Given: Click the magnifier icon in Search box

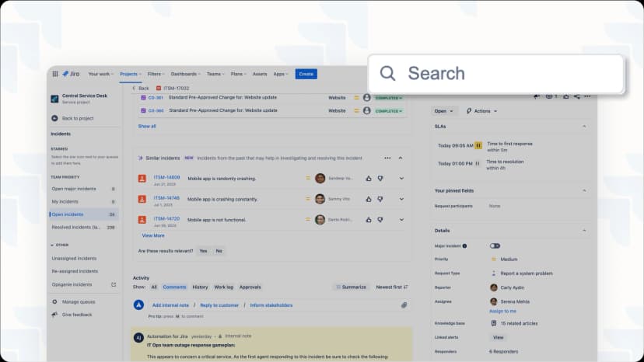Looking at the screenshot, I should 387,74.
